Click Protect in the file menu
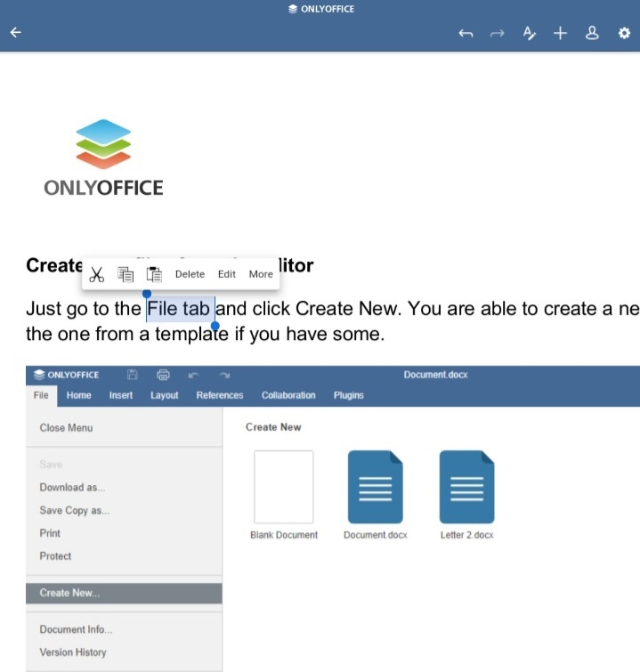Viewport: 640px width, 672px height. 55,556
